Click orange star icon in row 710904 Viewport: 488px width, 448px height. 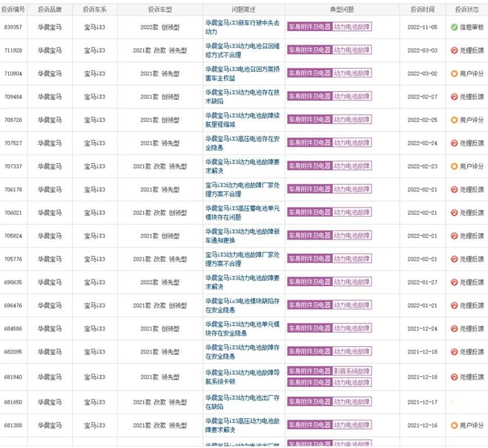click(454, 74)
